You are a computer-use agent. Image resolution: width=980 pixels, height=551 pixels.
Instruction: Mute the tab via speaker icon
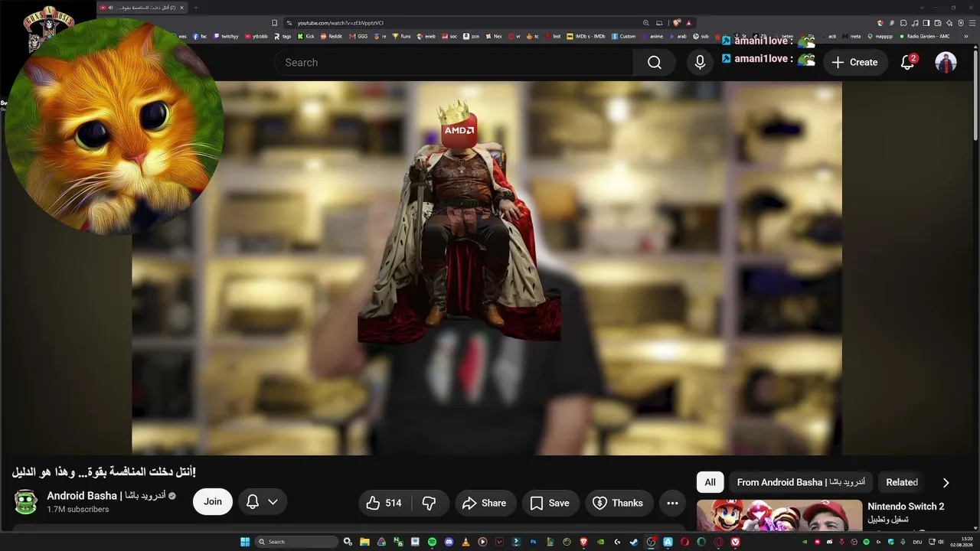(111, 8)
